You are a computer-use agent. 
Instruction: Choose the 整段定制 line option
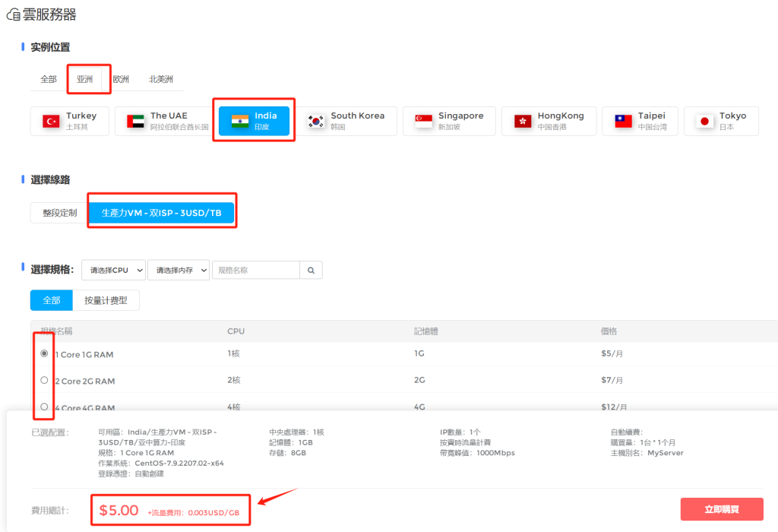pos(59,213)
